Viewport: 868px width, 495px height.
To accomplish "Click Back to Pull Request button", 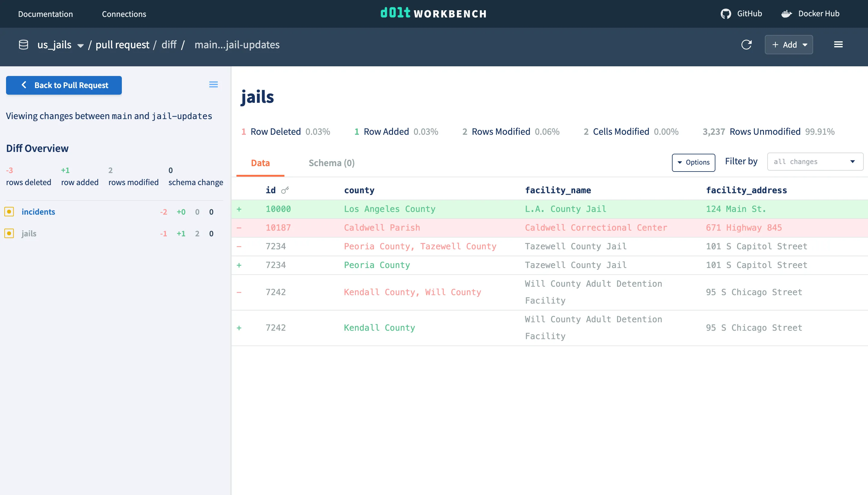I will pos(64,85).
